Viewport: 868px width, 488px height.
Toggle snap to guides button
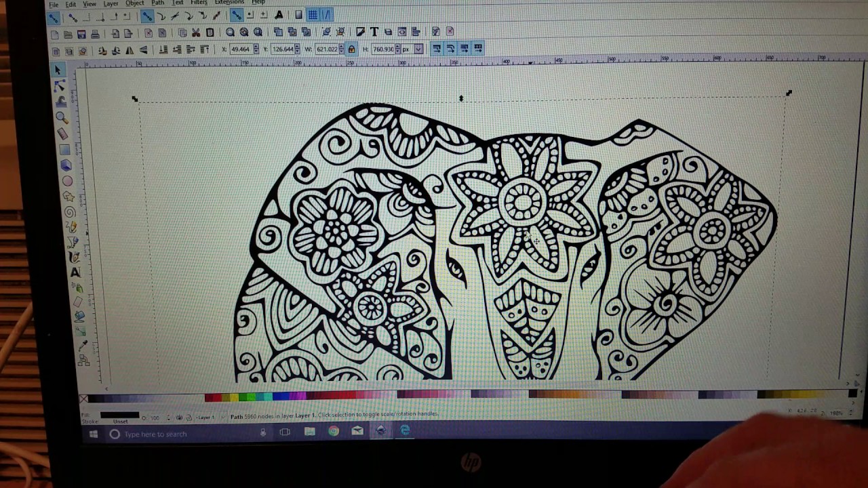[x=327, y=15]
